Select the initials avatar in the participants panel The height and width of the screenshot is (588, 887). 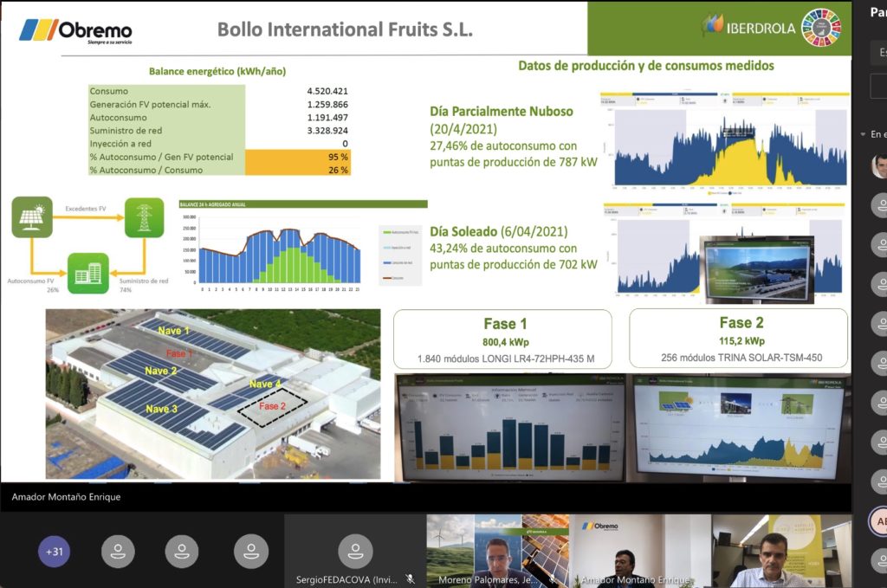878,522
